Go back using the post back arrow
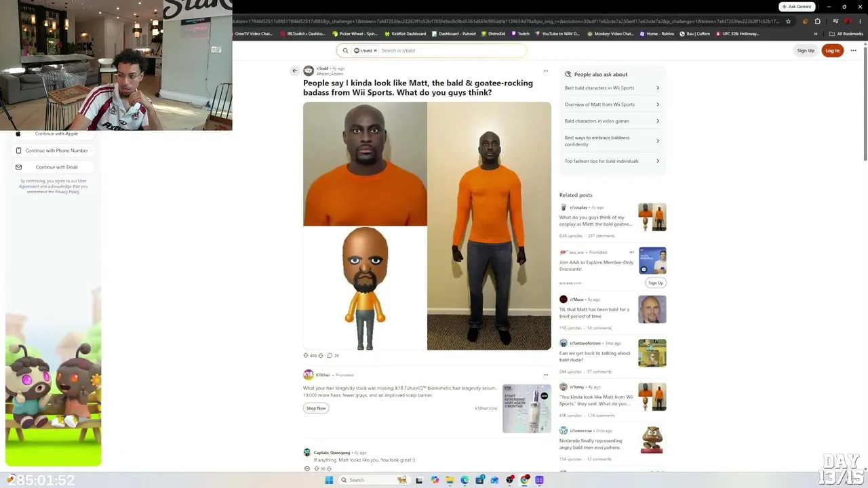Screen dimensions: 868x488 294,70
